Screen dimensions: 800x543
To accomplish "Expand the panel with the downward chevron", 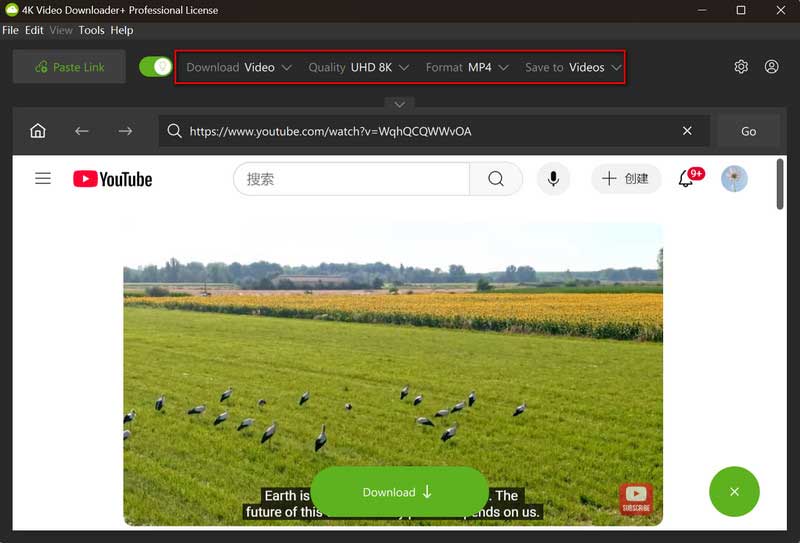I will tap(399, 104).
